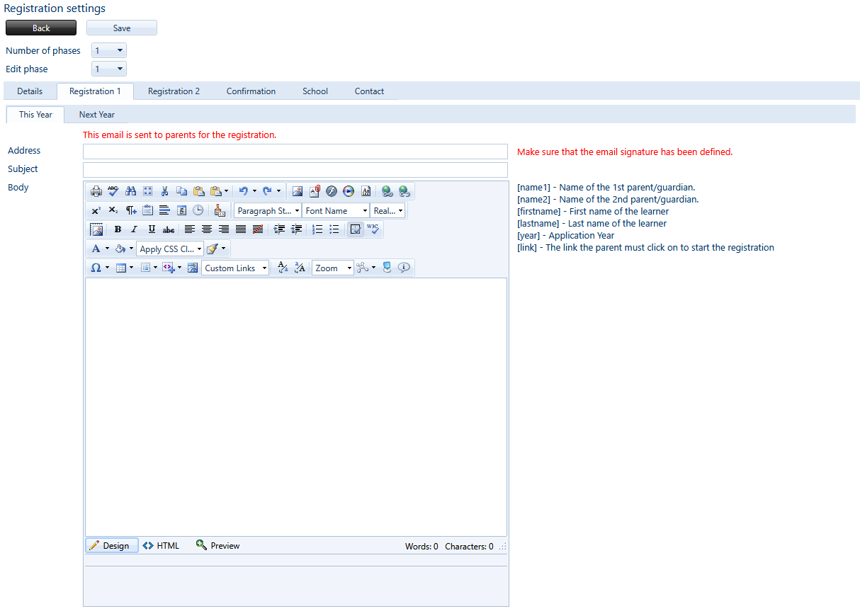Image resolution: width=860 pixels, height=616 pixels.
Task: Switch editor to Preview mode
Action: [218, 546]
